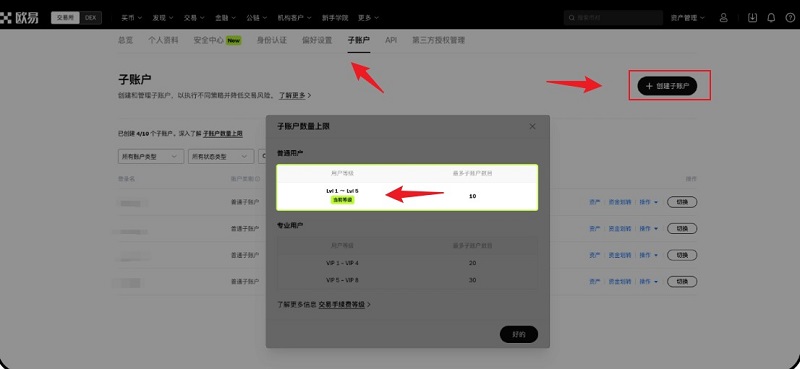Viewport: 800px width, 369px height.
Task: Open the notifications bell
Action: [771, 18]
